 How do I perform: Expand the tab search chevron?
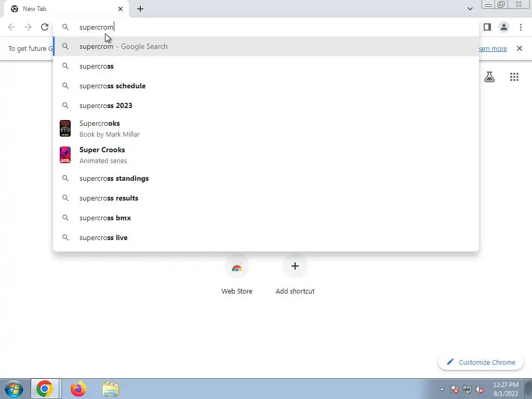(x=470, y=9)
